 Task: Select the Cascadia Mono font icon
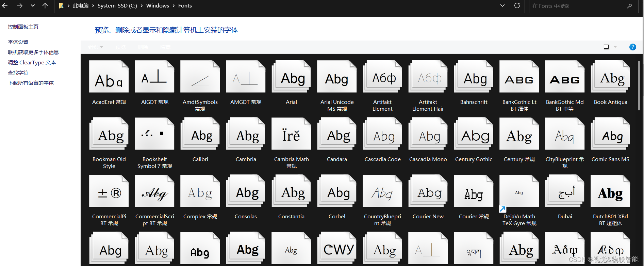428,134
